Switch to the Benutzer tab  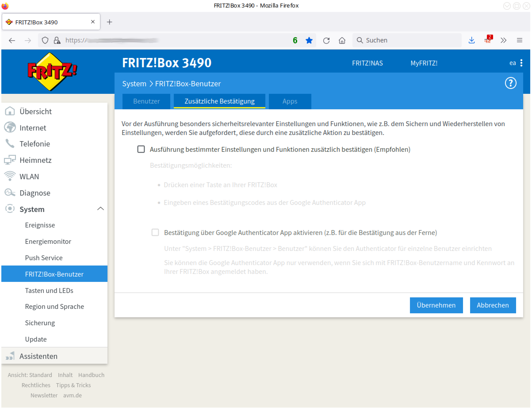pyautogui.click(x=146, y=101)
